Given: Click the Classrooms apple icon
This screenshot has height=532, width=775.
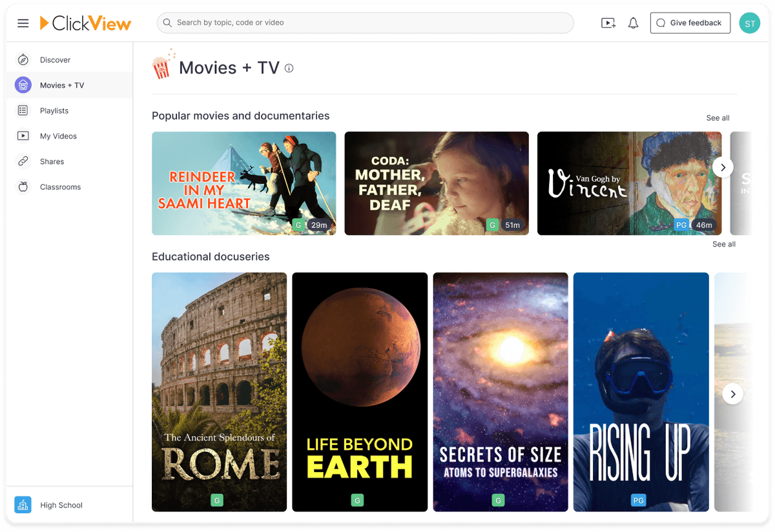Looking at the screenshot, I should coord(23,187).
